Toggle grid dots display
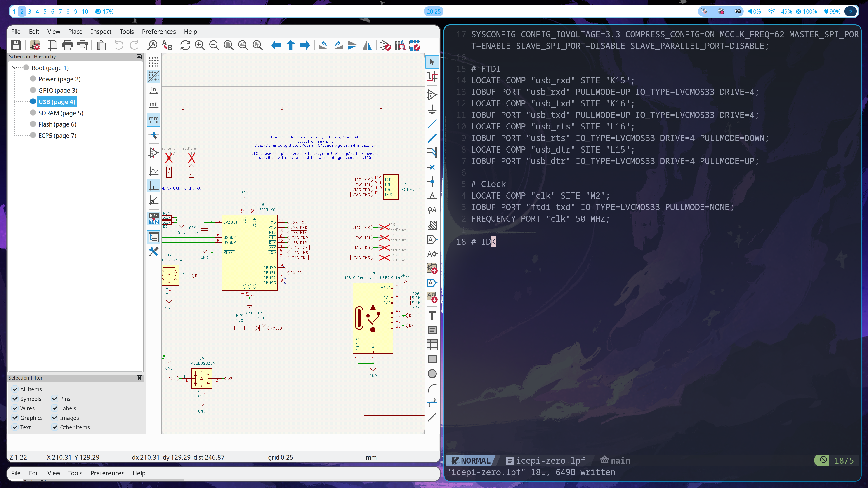The image size is (868, 488). [x=154, y=62]
